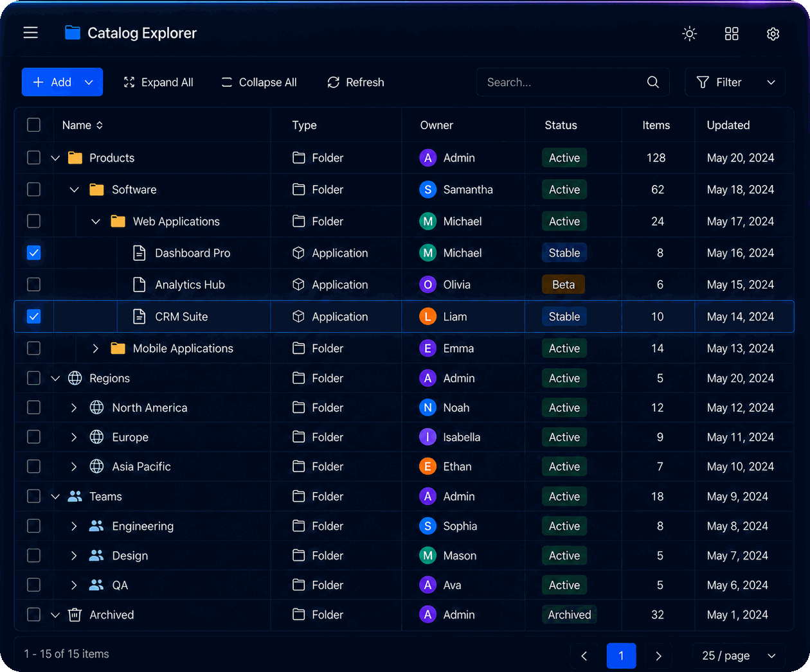Click the Type column header

click(x=305, y=125)
